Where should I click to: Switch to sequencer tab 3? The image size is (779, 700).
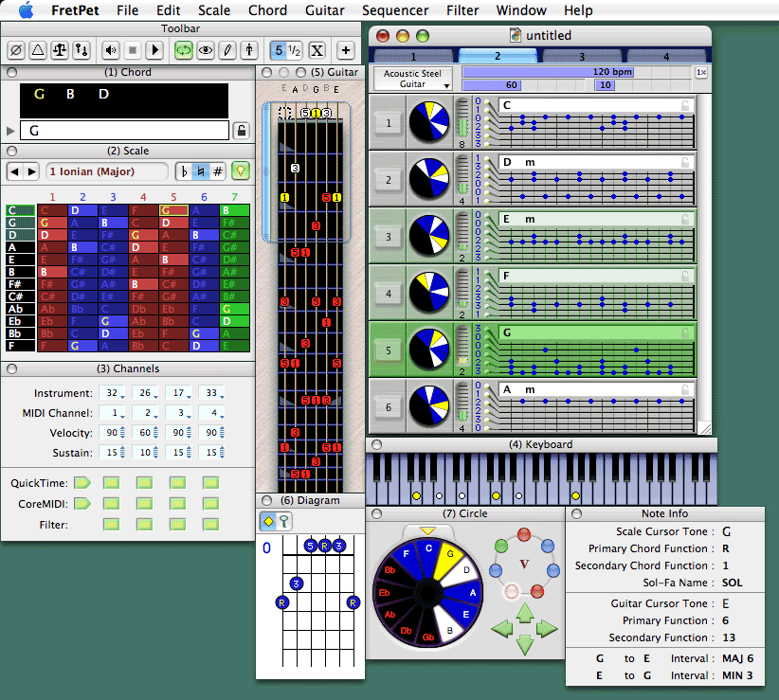[582, 56]
